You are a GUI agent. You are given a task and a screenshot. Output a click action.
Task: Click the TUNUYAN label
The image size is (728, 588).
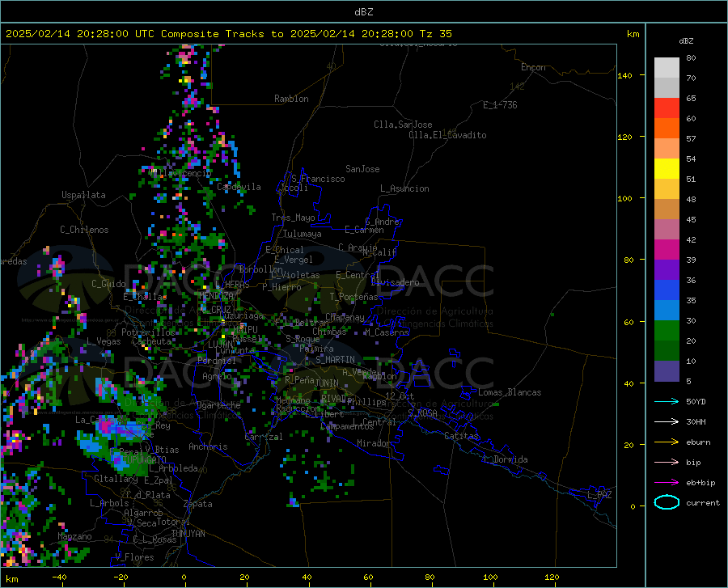188,533
